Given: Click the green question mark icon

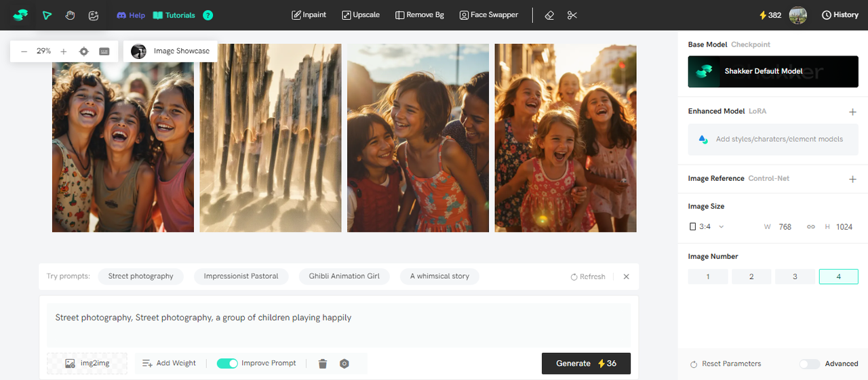Looking at the screenshot, I should click(208, 15).
